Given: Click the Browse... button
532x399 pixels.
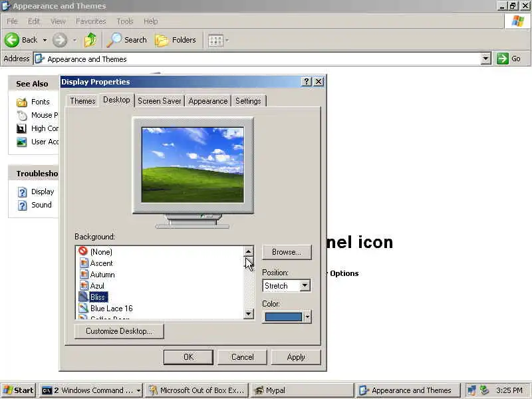Looking at the screenshot, I should point(287,252).
